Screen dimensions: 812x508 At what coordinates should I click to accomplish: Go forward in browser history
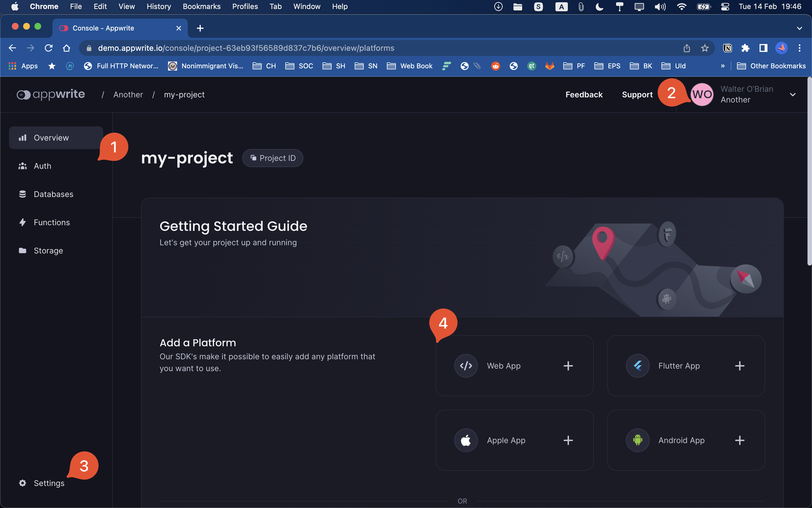pos(30,48)
